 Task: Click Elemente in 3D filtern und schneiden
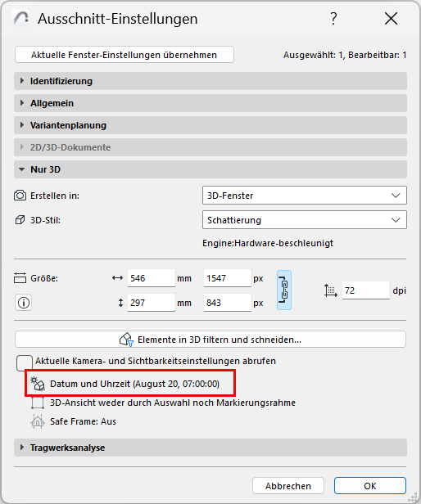[x=210, y=340]
